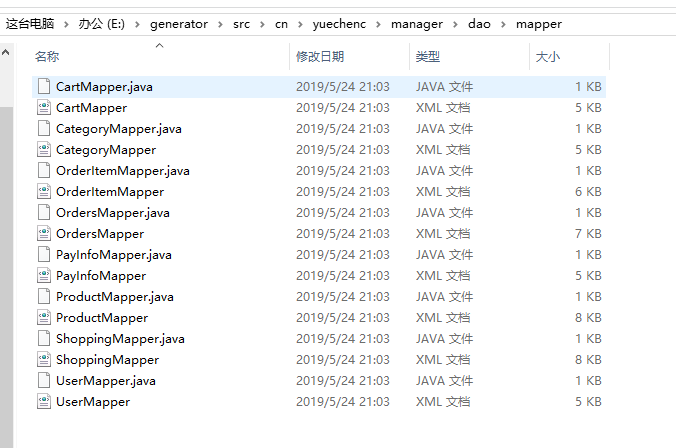Select the ShoppingMapper XML file name
The image size is (676, 448).
point(108,360)
